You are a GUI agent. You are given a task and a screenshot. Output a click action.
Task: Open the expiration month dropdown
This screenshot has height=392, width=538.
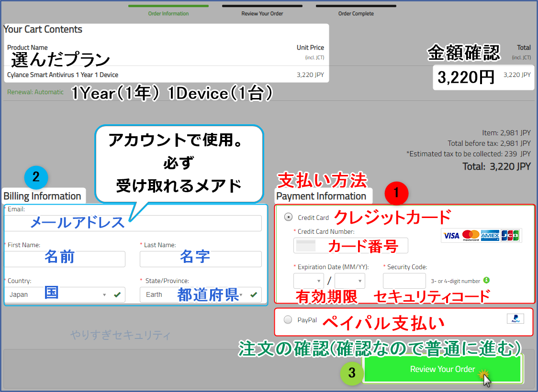tap(309, 281)
